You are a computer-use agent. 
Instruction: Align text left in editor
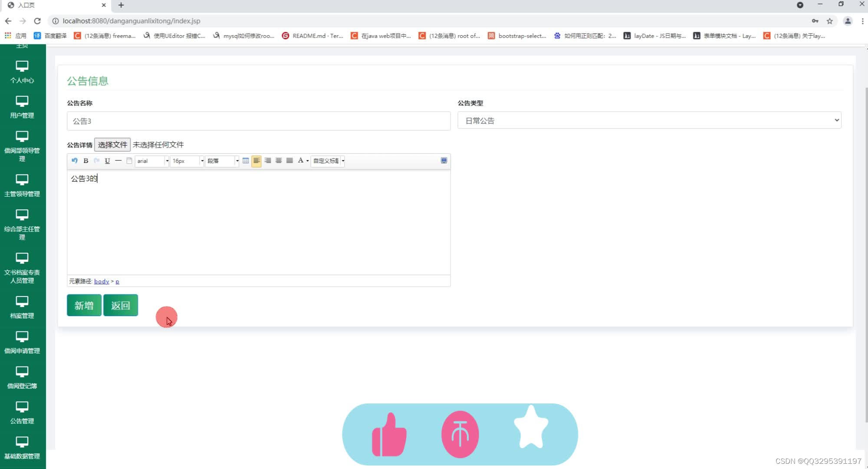click(256, 161)
